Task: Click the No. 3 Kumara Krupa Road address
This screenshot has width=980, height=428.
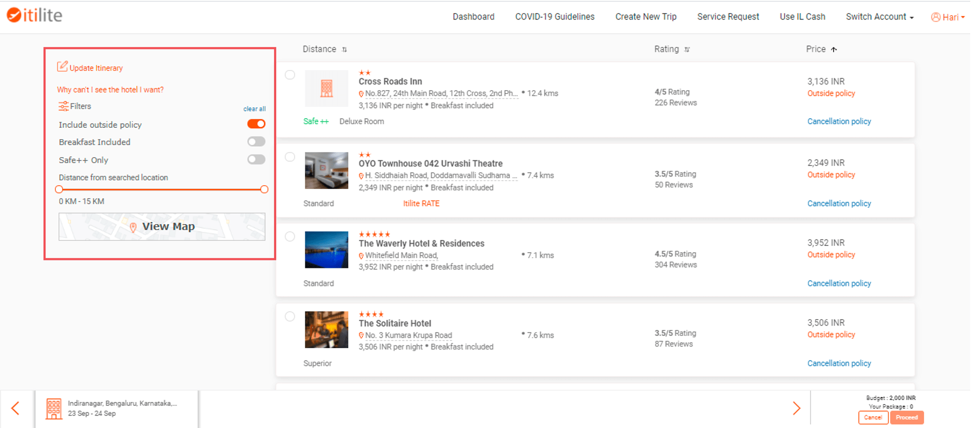Action: [408, 335]
